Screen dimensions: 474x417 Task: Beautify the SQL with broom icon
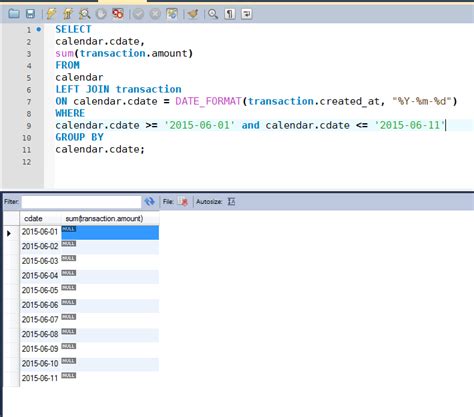point(193,14)
